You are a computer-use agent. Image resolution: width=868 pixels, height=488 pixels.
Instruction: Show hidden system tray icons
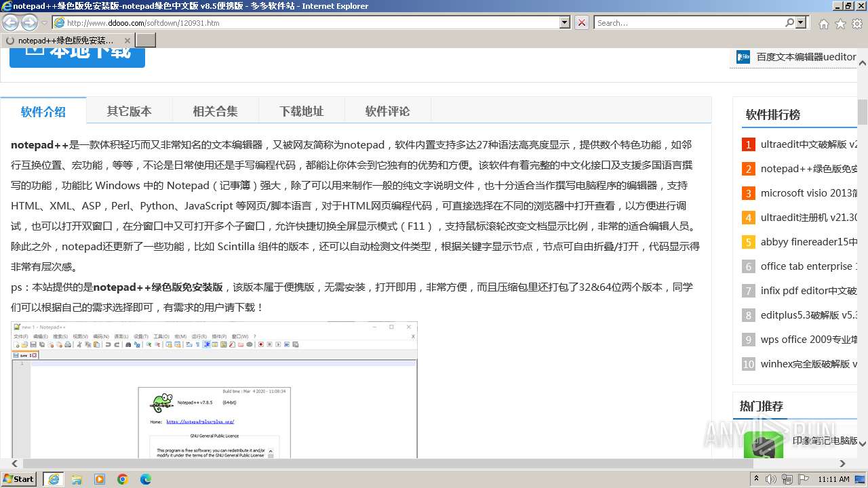coord(757,479)
